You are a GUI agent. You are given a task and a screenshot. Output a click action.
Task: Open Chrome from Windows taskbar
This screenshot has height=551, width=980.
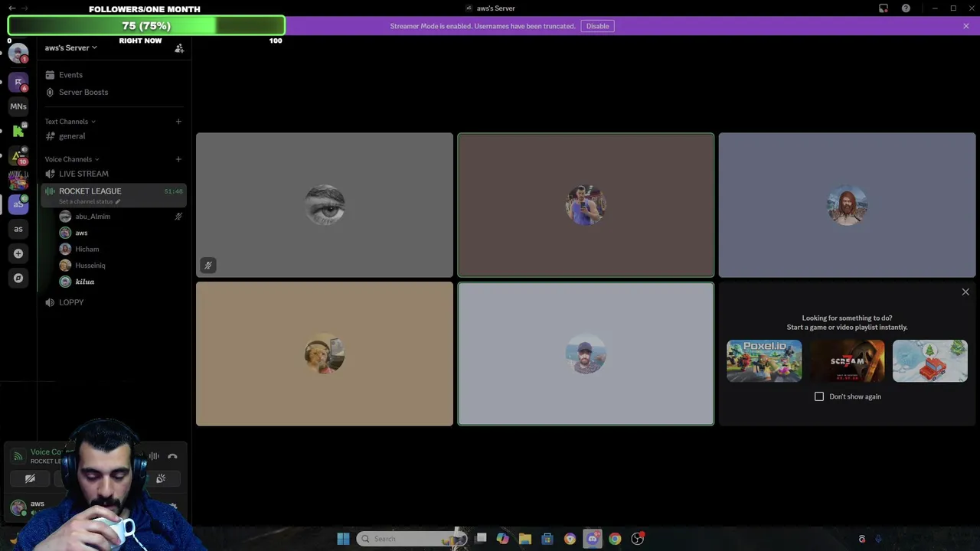pyautogui.click(x=615, y=539)
